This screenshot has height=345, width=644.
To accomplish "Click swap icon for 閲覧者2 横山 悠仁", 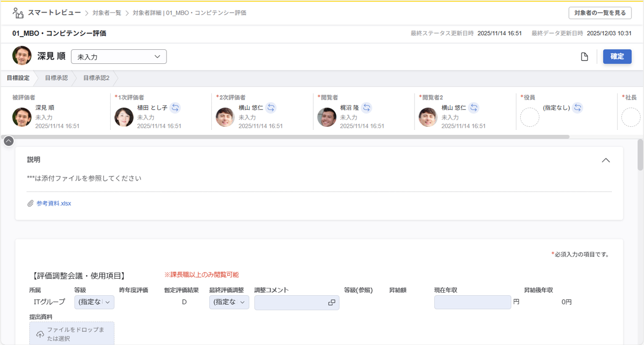I will pyautogui.click(x=473, y=108).
